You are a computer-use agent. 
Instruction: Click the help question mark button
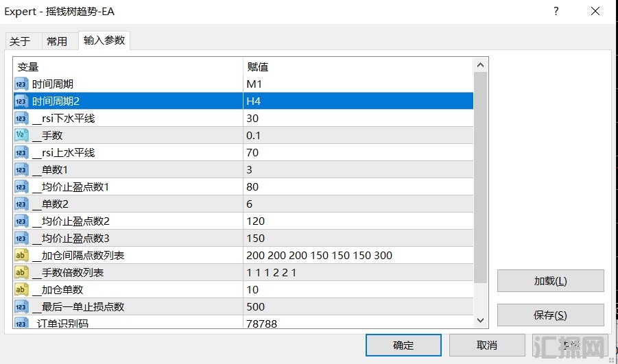[556, 11]
